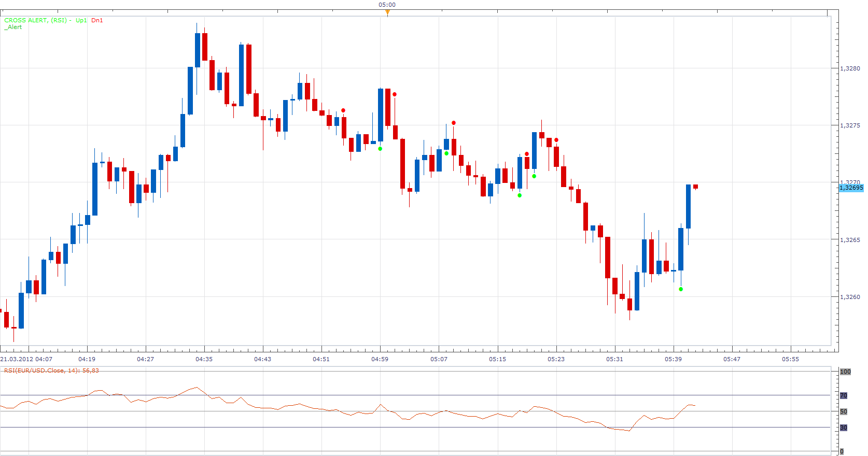Open the RSI(EUR/USD.Close, 14) indicator label
Image resolution: width=868 pixels, height=456 pixels.
(51, 370)
